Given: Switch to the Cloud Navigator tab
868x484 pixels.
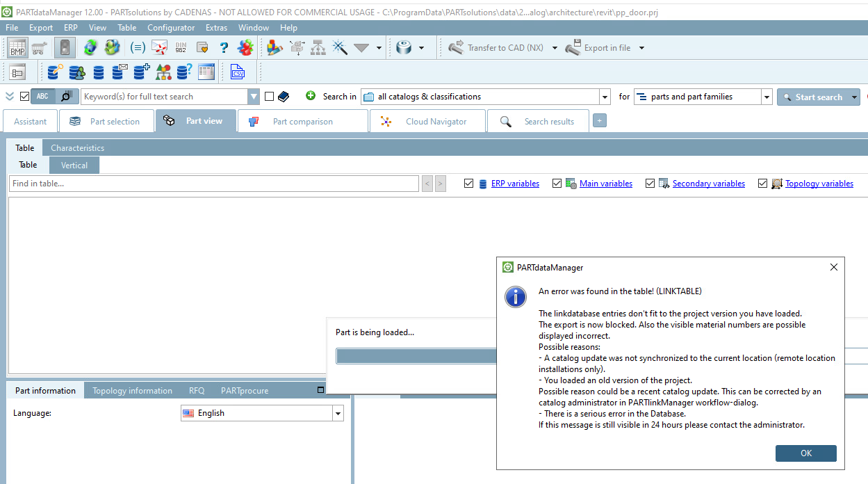Looking at the screenshot, I should (x=427, y=121).
